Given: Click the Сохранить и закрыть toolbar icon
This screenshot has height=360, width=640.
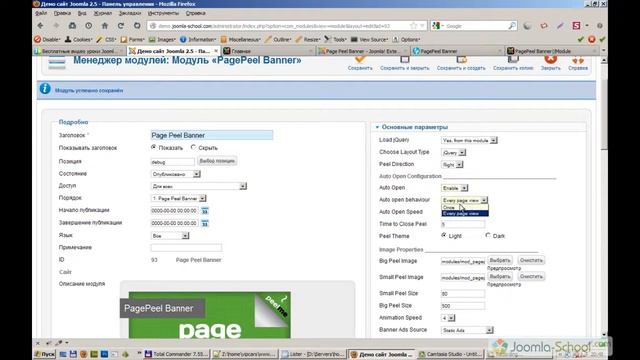Looking at the screenshot, I should click(404, 63).
